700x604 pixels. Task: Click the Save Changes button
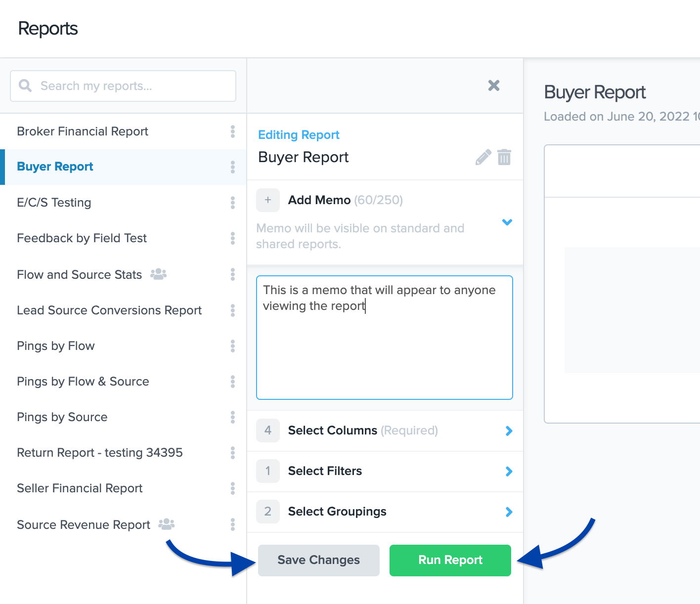pos(319,560)
